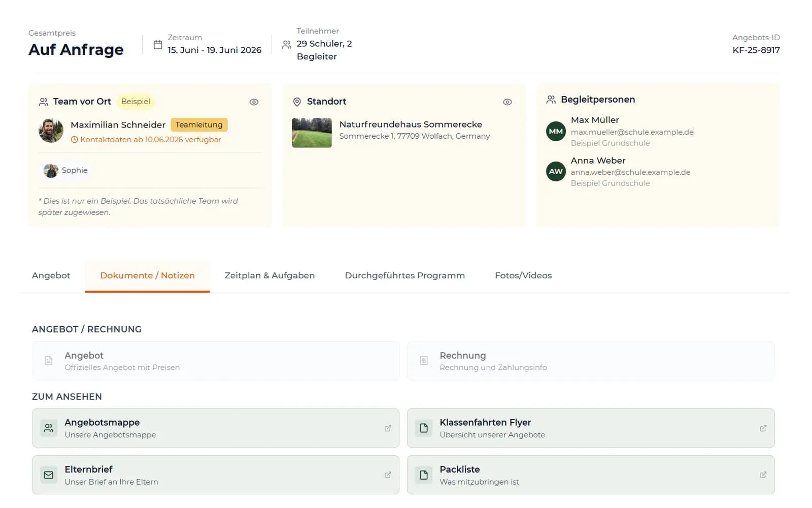812x508 pixels.
Task: Click 'Offizielles Angebot mit Preisen' subtitle
Action: pyautogui.click(x=122, y=368)
